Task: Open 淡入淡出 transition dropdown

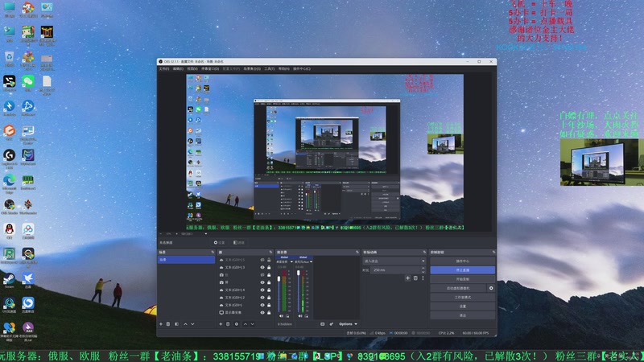Action: tap(394, 261)
